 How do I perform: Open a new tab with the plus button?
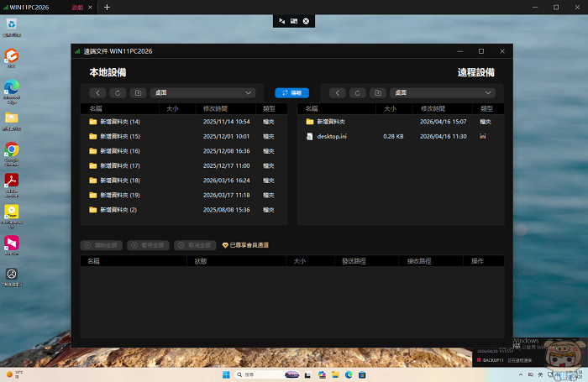tap(107, 7)
